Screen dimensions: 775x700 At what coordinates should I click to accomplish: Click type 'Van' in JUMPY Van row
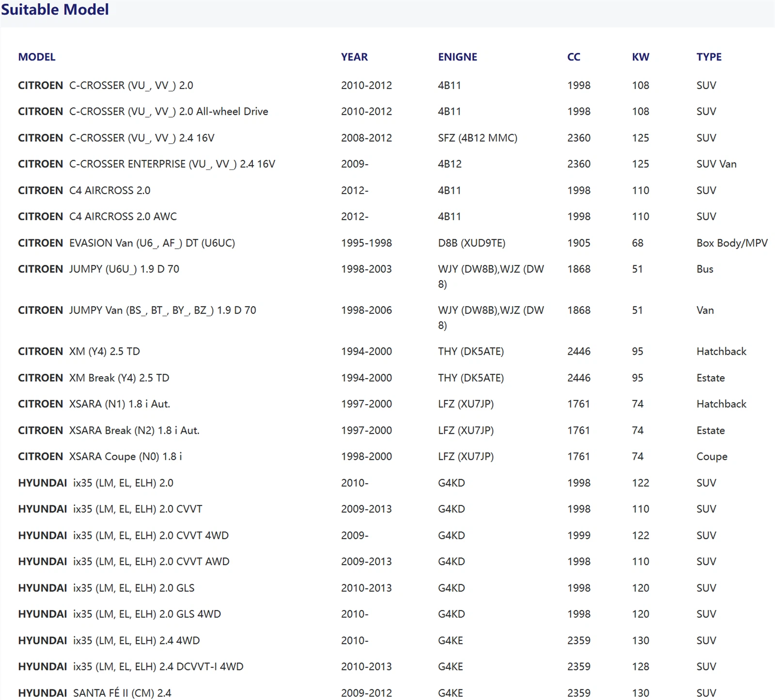[x=705, y=310]
